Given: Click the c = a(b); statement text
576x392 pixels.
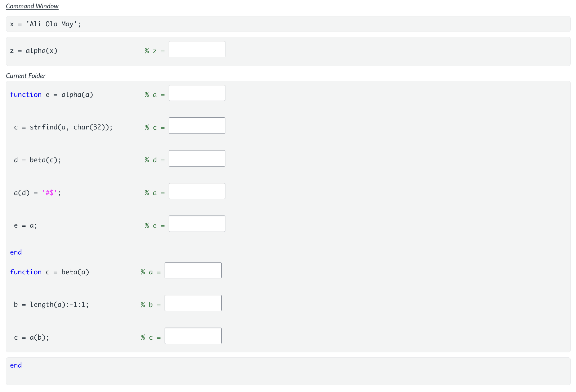Looking at the screenshot, I should (x=32, y=338).
